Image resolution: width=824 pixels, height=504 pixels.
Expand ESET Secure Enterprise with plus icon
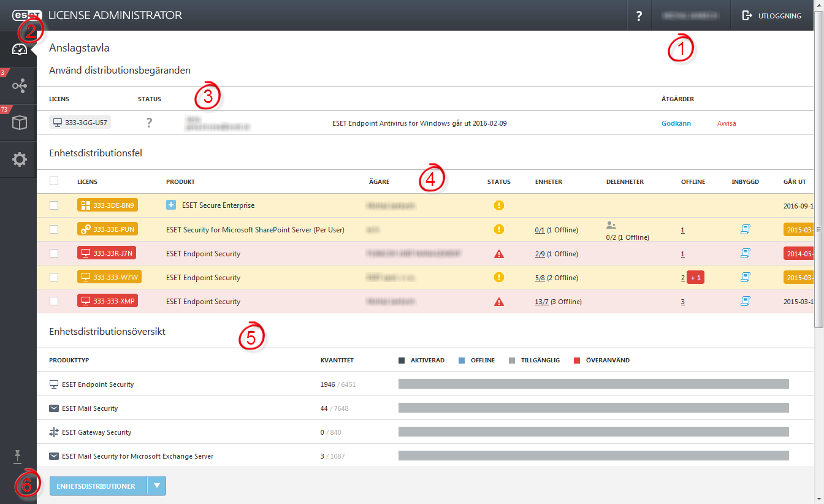(171, 205)
